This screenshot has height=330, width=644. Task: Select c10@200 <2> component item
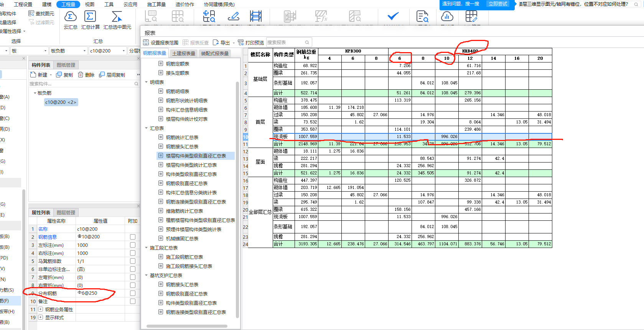click(x=61, y=102)
